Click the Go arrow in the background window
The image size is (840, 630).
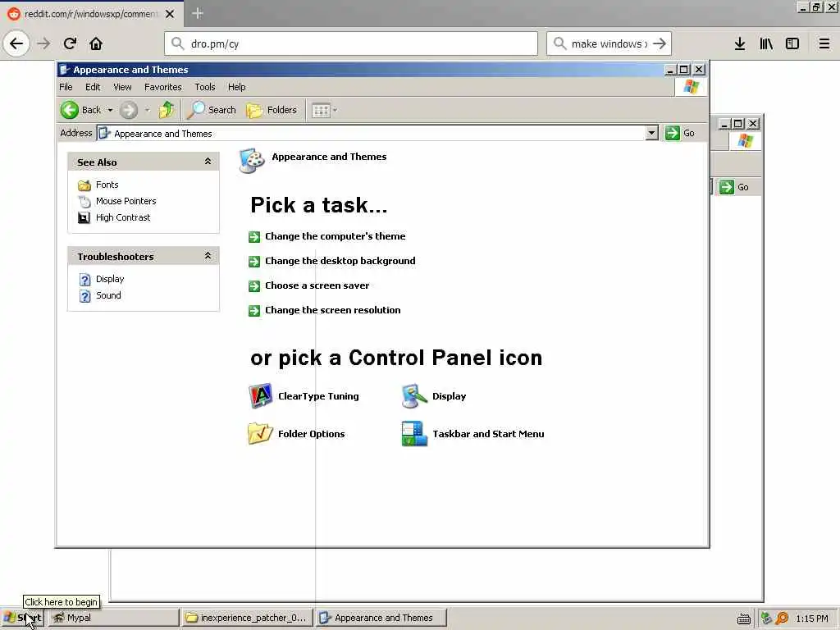[727, 187]
